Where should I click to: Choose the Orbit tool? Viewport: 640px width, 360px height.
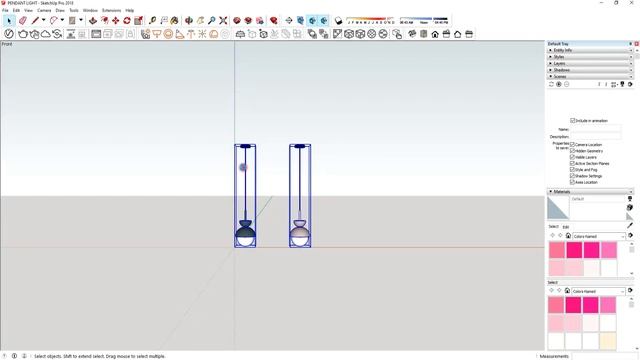point(189,20)
